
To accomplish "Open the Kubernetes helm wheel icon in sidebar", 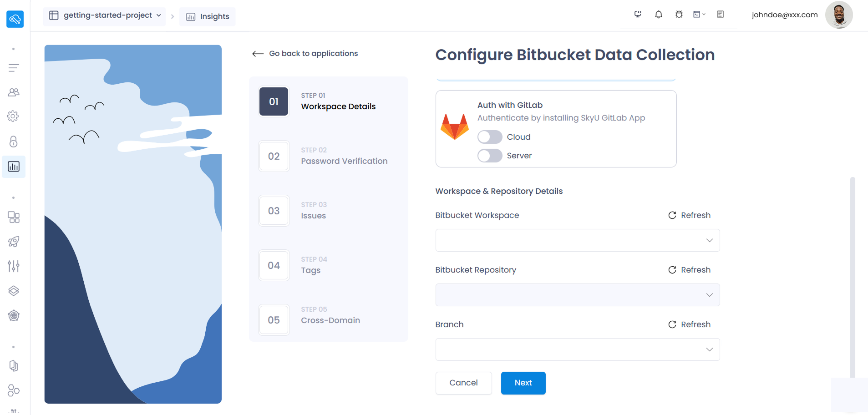I will (14, 315).
